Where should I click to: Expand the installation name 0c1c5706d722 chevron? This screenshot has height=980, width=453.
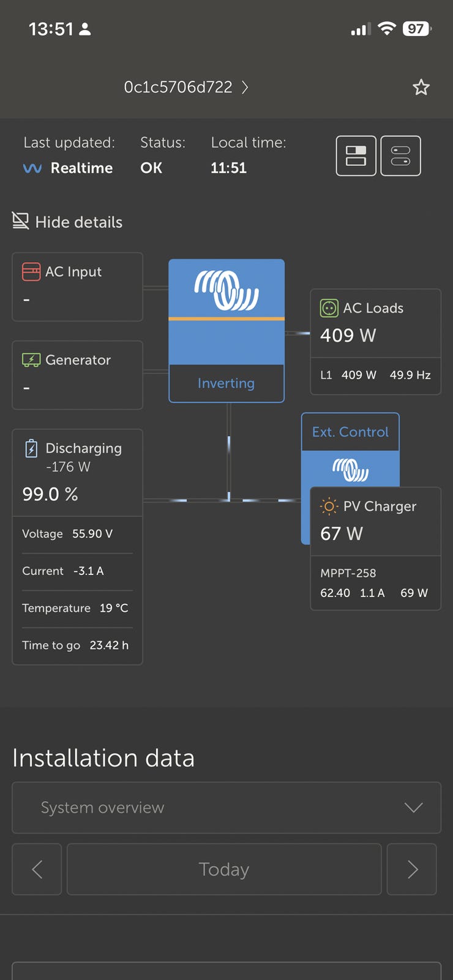[x=245, y=87]
